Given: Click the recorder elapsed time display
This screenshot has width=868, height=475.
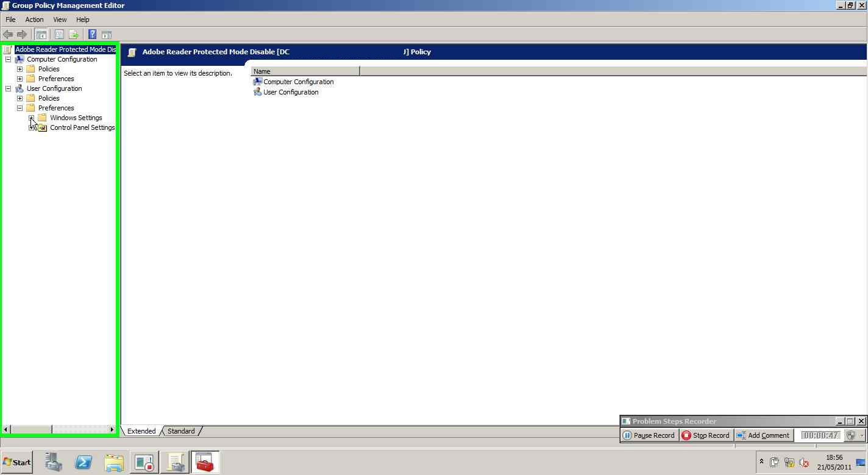Looking at the screenshot, I should [x=821, y=435].
